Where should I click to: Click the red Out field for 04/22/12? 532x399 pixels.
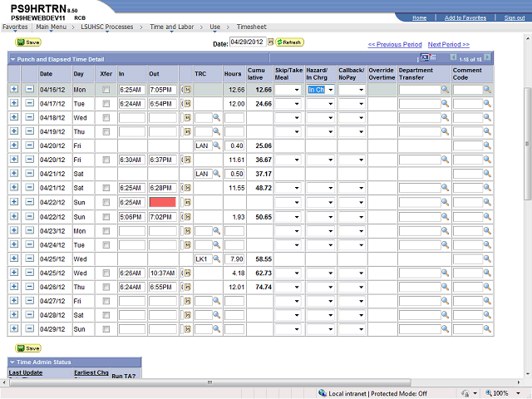click(x=163, y=203)
